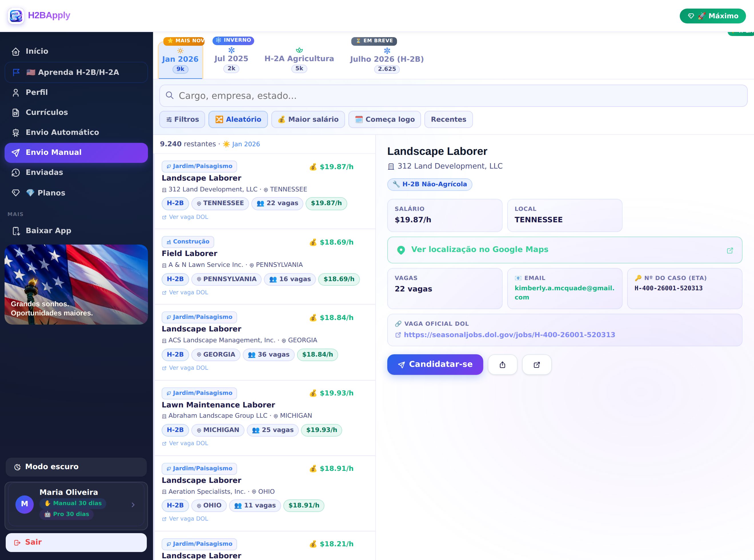Sort by Recentes

point(448,119)
